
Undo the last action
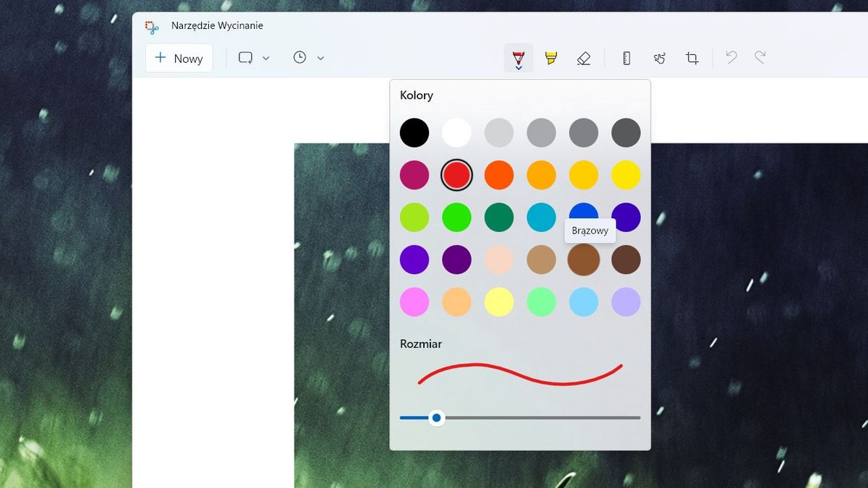(731, 58)
